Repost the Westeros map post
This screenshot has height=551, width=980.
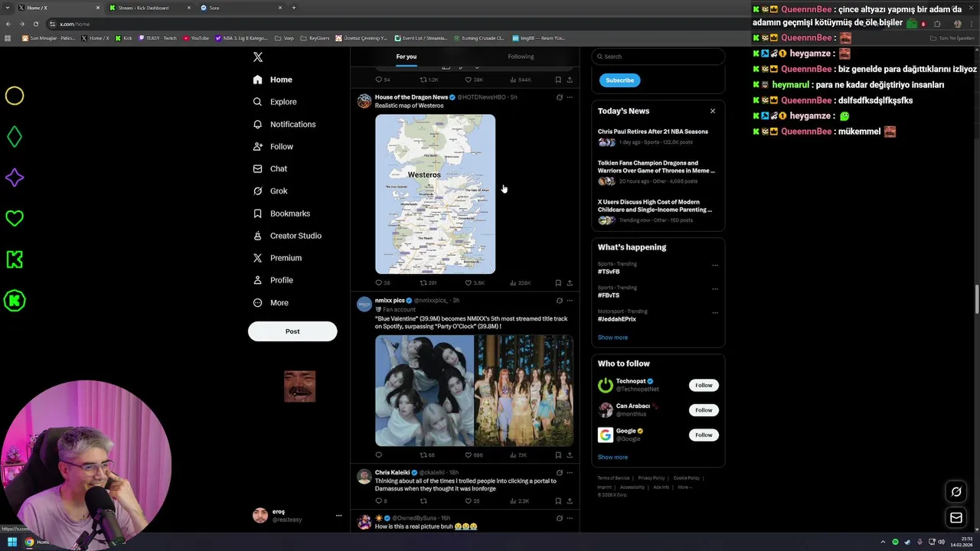tap(428, 283)
